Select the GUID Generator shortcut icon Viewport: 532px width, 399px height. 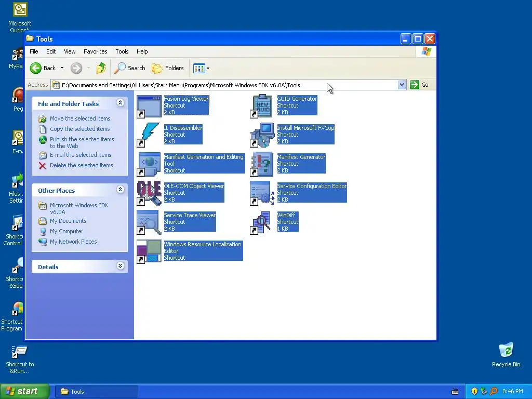coord(262,106)
